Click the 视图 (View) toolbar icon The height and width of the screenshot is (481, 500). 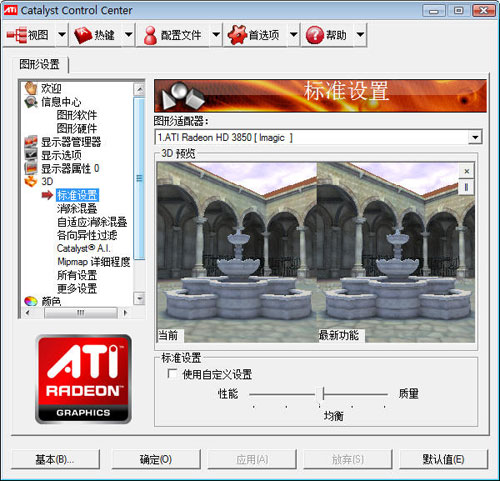(x=16, y=35)
